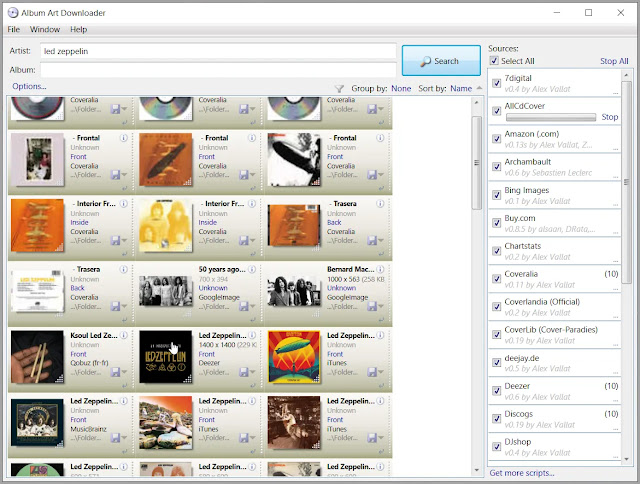Disable the Discogs source checkbox

496,419
